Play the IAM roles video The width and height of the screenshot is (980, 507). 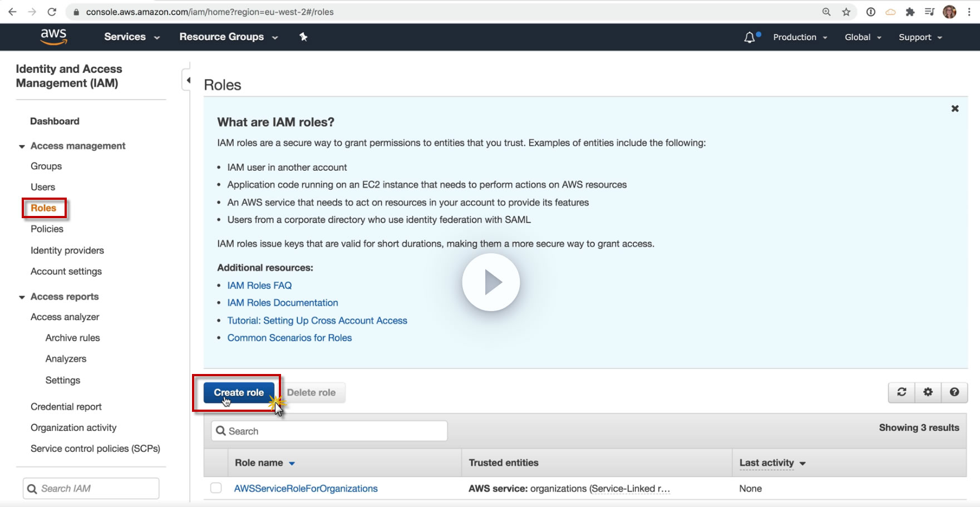pyautogui.click(x=491, y=282)
